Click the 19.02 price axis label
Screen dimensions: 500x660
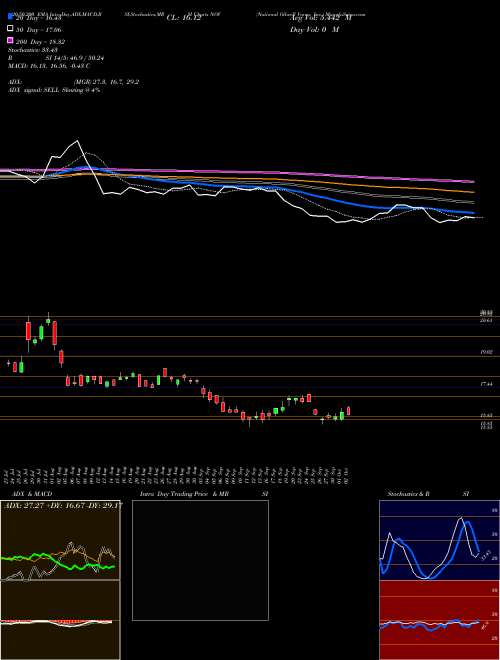pyautogui.click(x=486, y=351)
